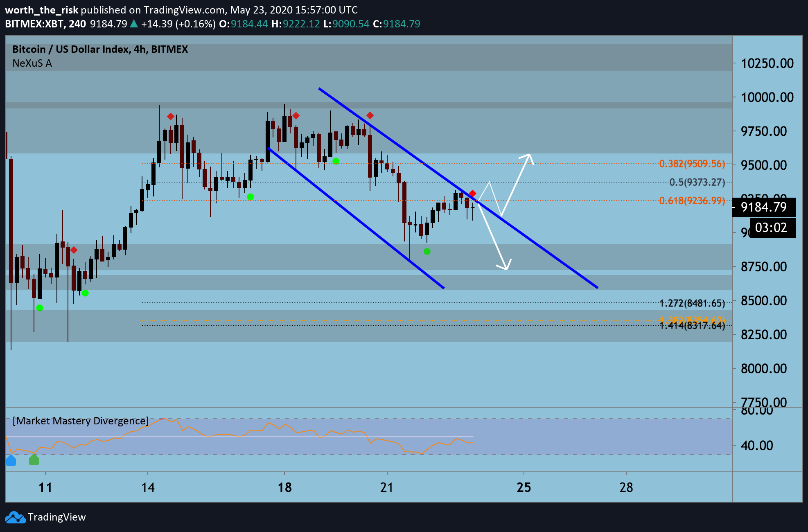Click the date label 28 on time axis
This screenshot has height=532, width=808.
coord(626,487)
